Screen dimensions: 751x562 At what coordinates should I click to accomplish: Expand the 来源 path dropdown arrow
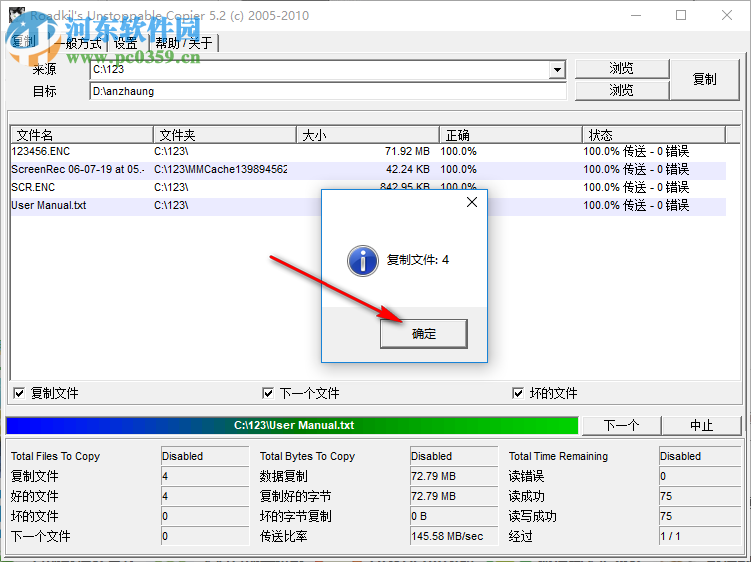click(x=557, y=69)
